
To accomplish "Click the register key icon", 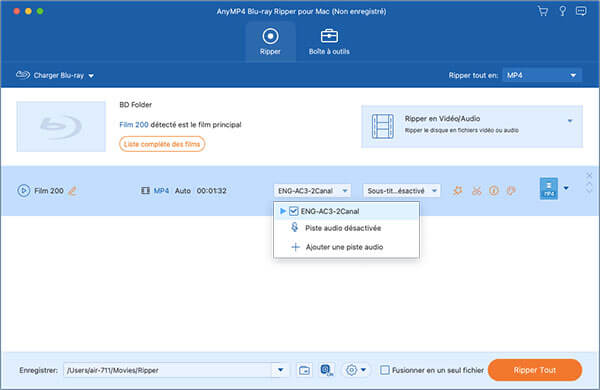I will click(562, 11).
